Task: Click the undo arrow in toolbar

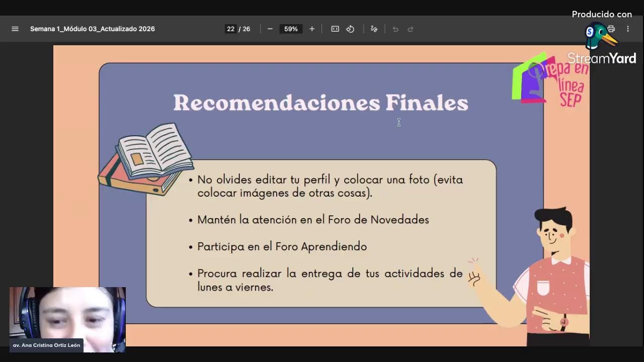Action: pyautogui.click(x=395, y=29)
